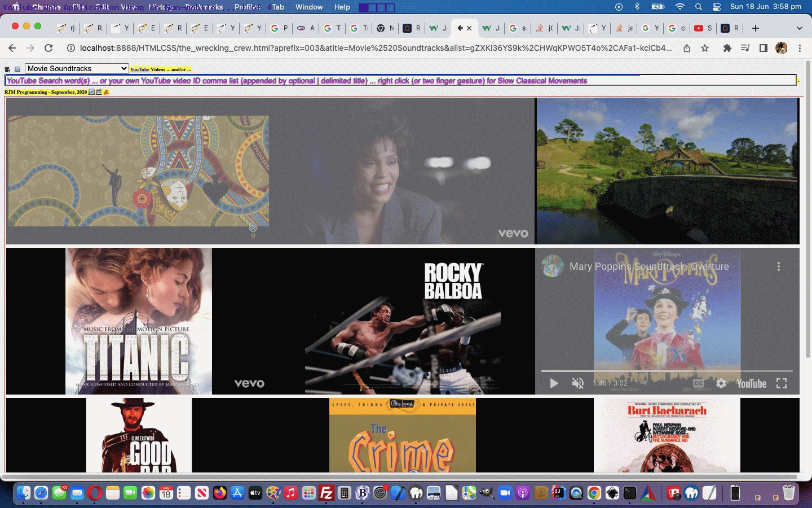Open the Help menu
Screen dimensions: 812x508
click(x=342, y=7)
